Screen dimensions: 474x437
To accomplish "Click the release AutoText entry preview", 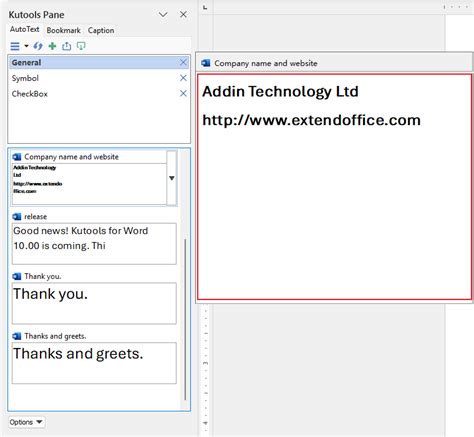I will (x=94, y=244).
